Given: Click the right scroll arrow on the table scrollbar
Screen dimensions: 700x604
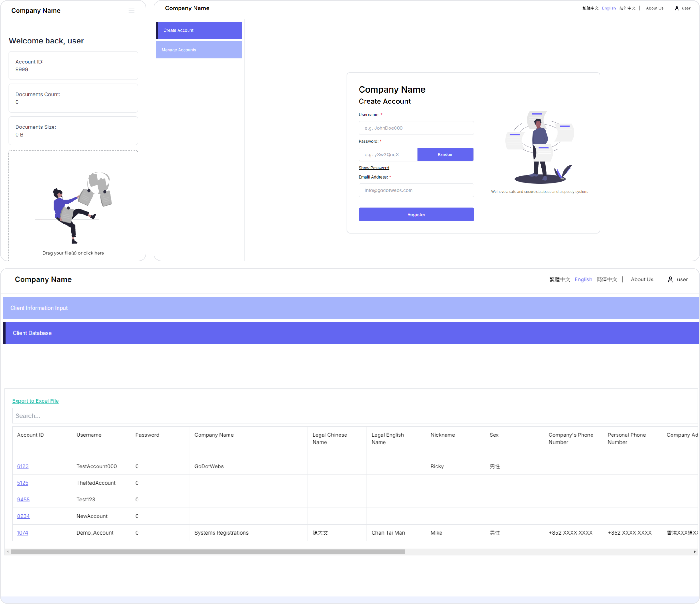Looking at the screenshot, I should pyautogui.click(x=694, y=552).
